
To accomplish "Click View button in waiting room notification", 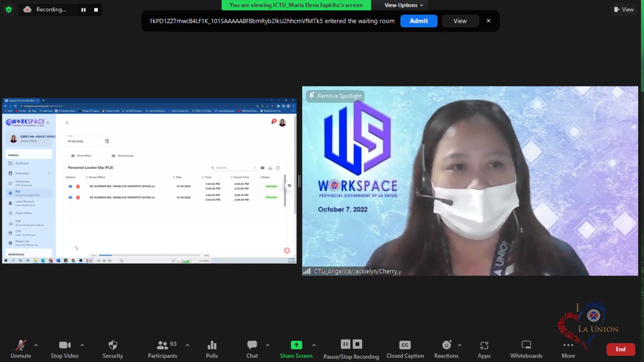I will click(x=460, y=21).
